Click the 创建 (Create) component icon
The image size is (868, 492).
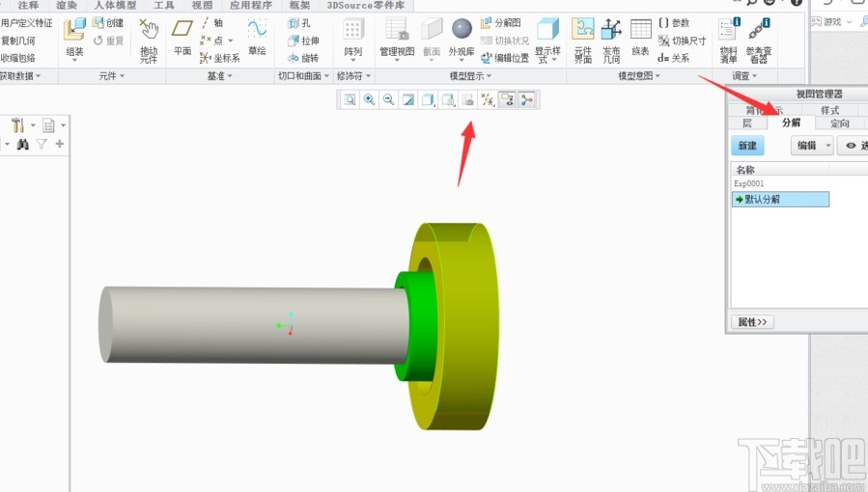tap(108, 22)
